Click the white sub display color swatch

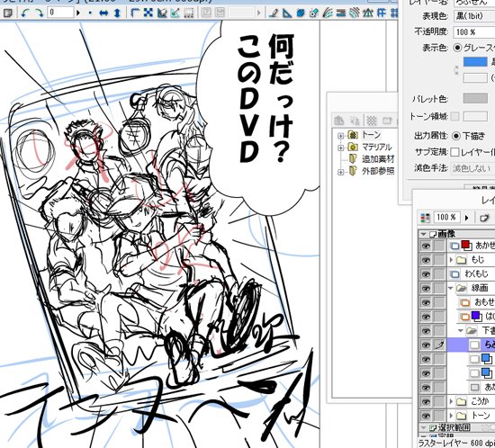coord(475,77)
